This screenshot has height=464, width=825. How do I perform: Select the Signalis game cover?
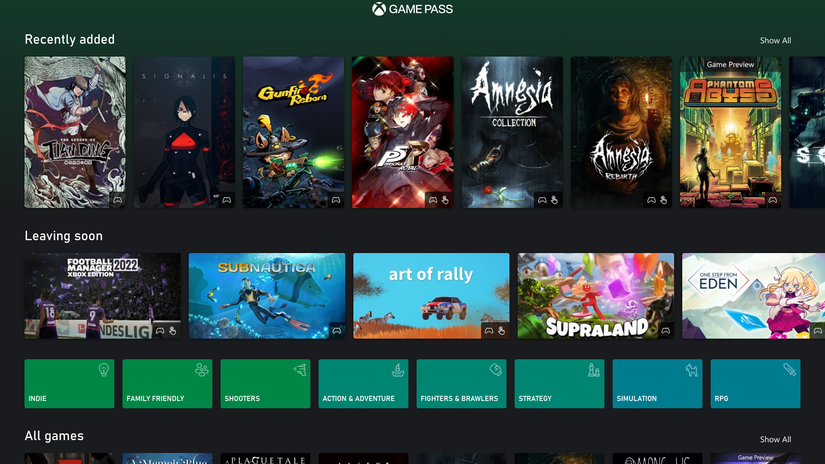click(184, 132)
